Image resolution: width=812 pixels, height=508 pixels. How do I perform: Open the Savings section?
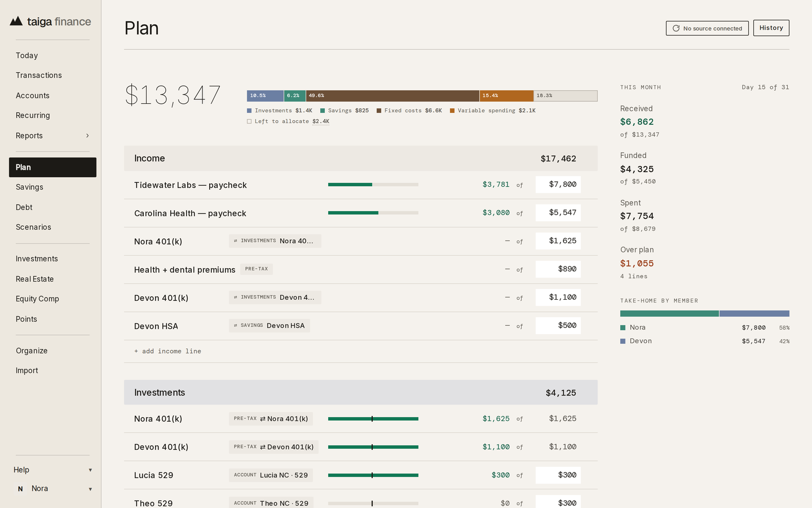[x=52, y=187]
